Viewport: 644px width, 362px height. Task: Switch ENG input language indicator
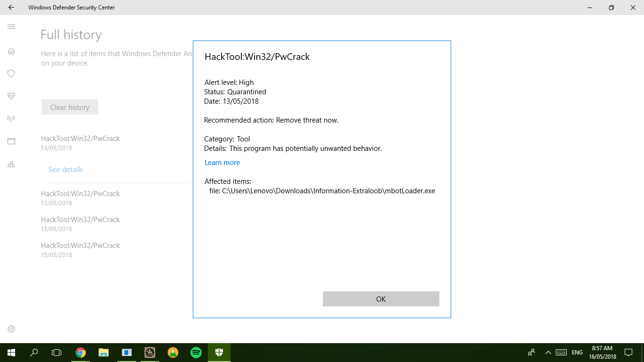tap(577, 353)
